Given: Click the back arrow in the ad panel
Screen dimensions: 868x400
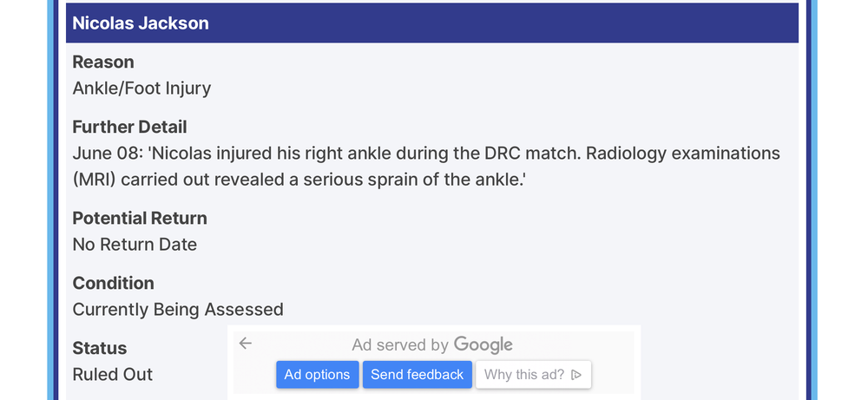Looking at the screenshot, I should 246,344.
